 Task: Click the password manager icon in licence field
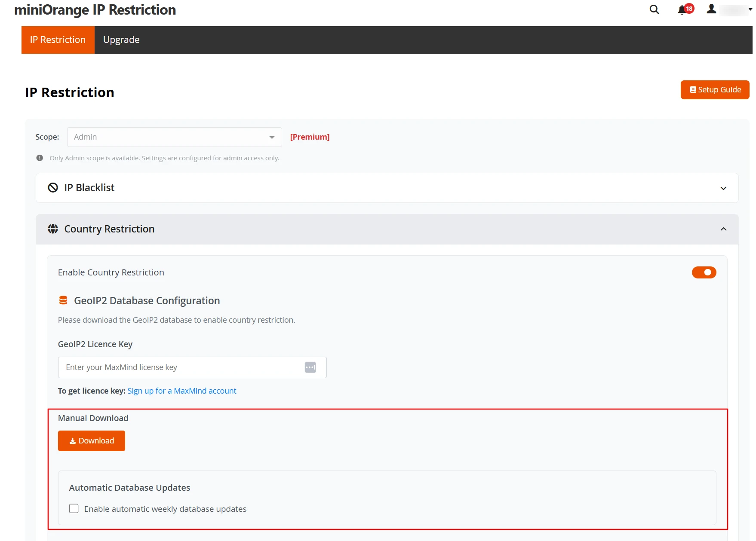[310, 367]
